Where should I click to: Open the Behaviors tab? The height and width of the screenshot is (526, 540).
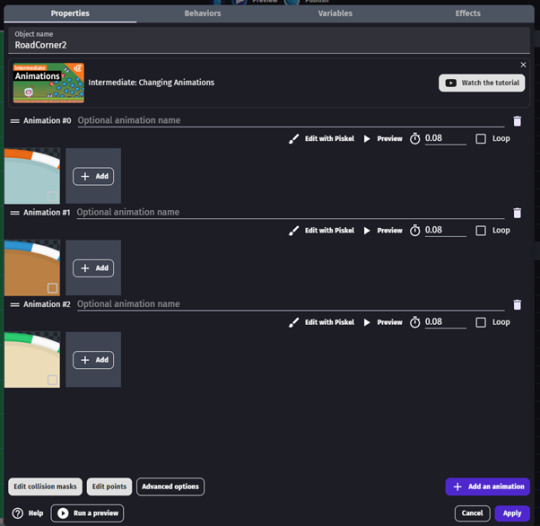tap(202, 13)
